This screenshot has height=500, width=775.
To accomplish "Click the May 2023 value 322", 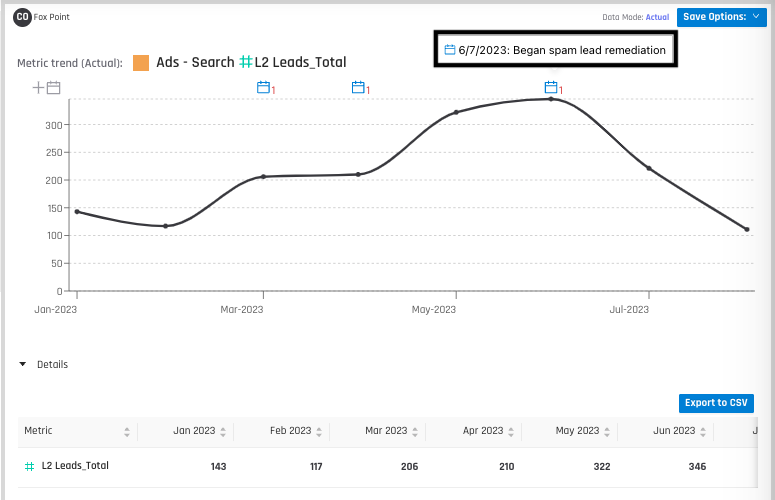I will [602, 466].
